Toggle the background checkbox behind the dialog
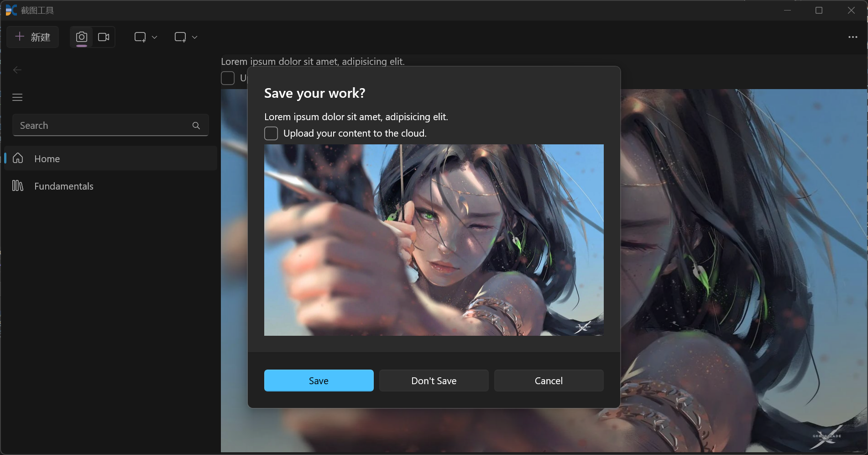This screenshot has height=455, width=868. 228,78
